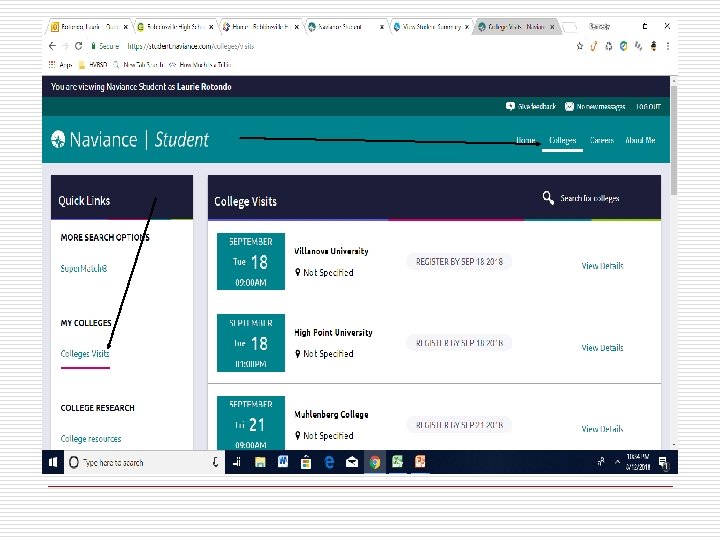The height and width of the screenshot is (540, 720).
Task: Click the microphone icon in taskbar search
Action: pos(215,462)
